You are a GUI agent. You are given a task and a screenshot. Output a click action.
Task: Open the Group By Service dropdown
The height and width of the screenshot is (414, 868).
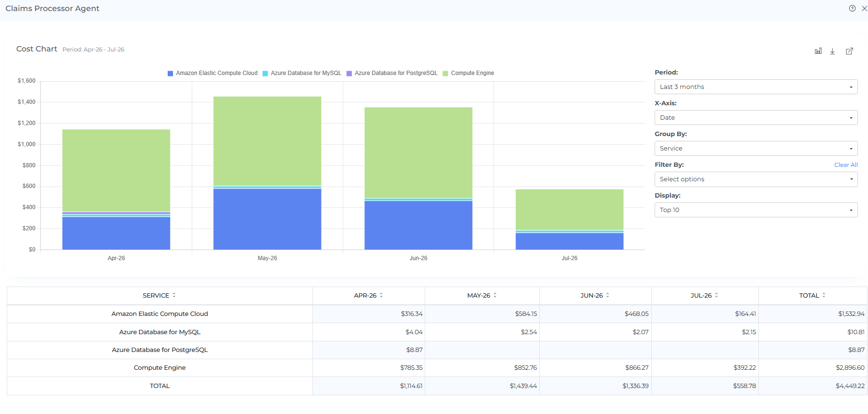[756, 149]
